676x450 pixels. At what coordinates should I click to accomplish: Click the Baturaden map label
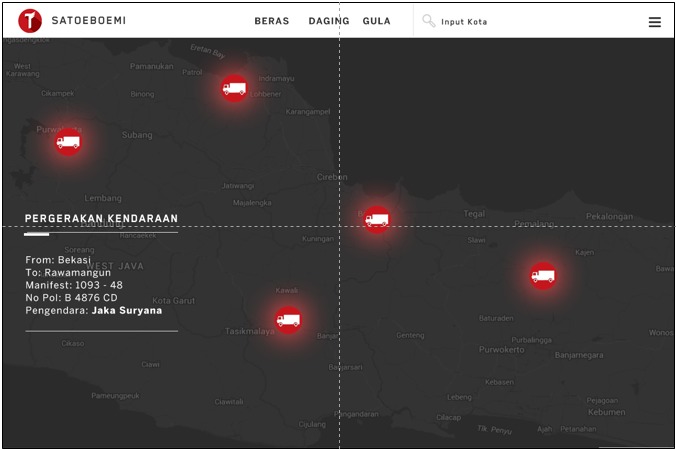click(496, 318)
